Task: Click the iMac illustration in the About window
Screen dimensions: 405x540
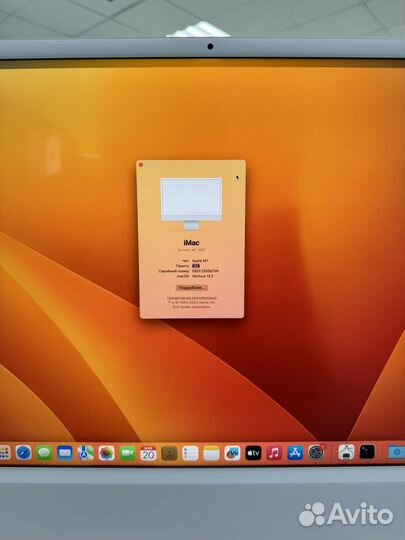Action: pos(191,204)
